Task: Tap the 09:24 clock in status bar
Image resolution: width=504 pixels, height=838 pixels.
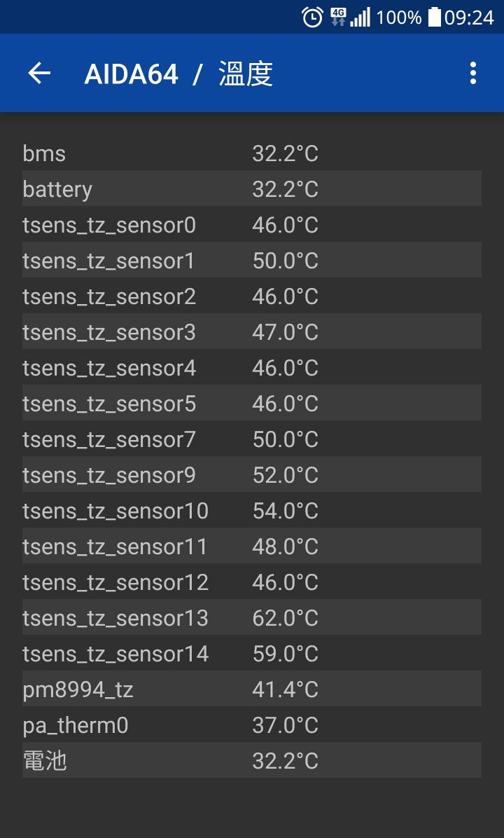Action: pyautogui.click(x=469, y=18)
